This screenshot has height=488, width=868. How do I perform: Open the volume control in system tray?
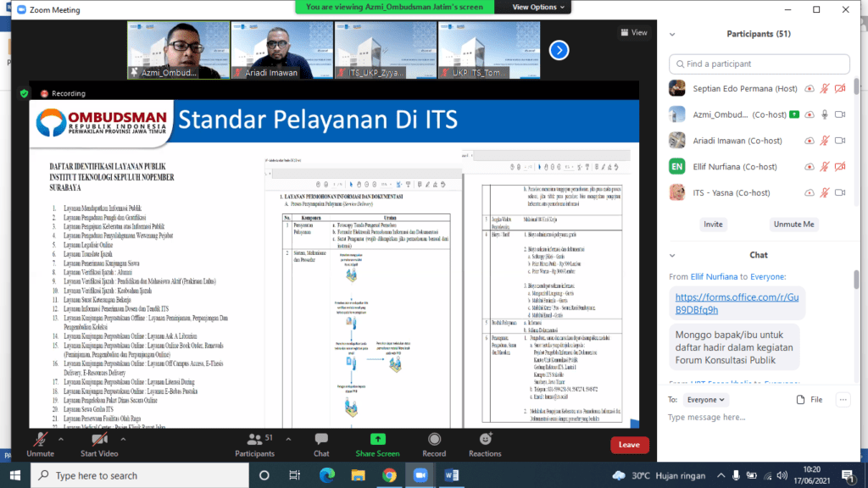(x=782, y=475)
